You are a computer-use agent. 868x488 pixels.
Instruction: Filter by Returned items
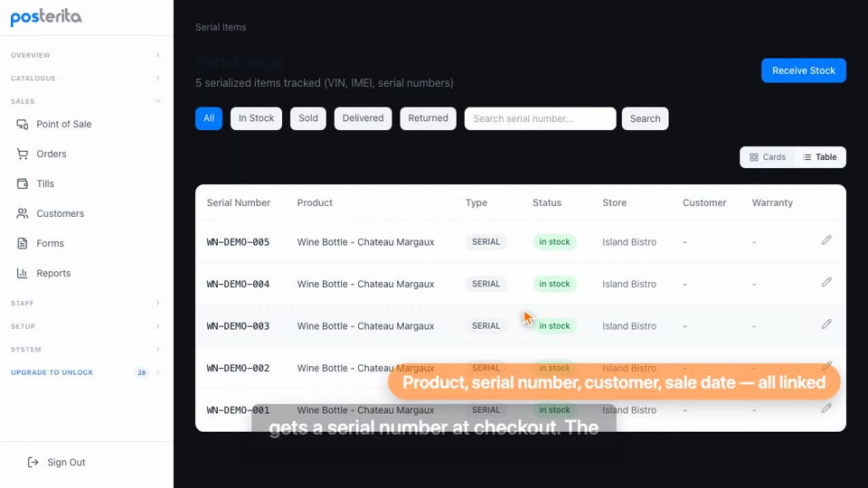tap(428, 118)
